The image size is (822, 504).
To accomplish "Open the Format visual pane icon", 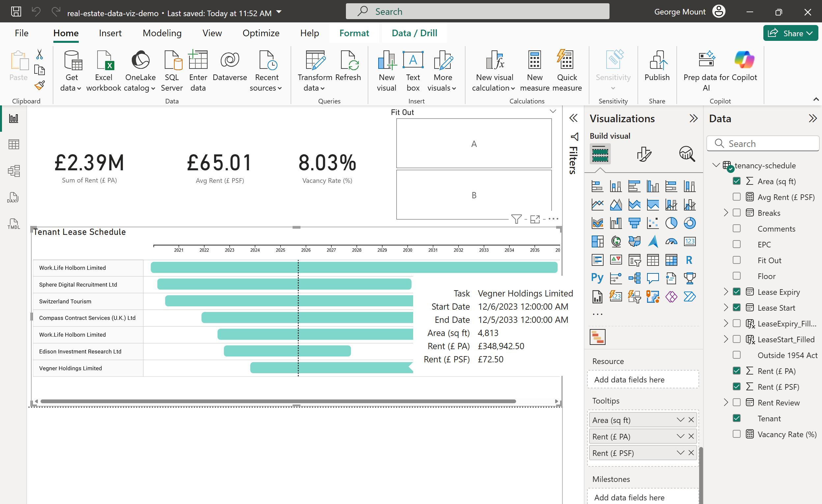I will coord(643,154).
